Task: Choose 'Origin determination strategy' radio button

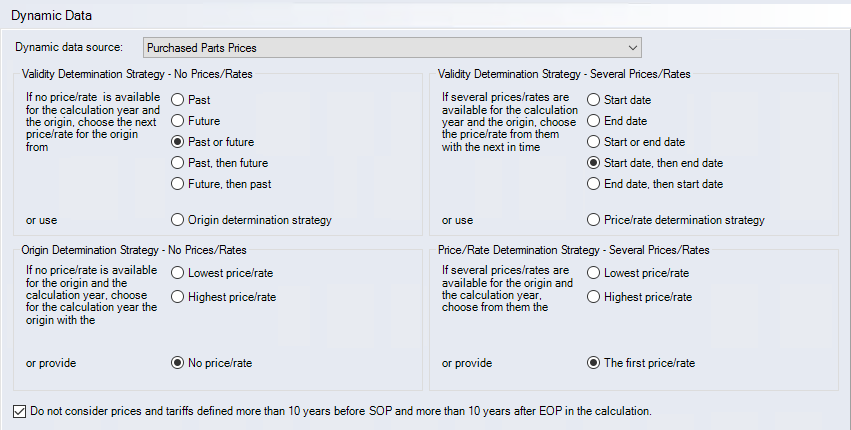Action: point(178,220)
